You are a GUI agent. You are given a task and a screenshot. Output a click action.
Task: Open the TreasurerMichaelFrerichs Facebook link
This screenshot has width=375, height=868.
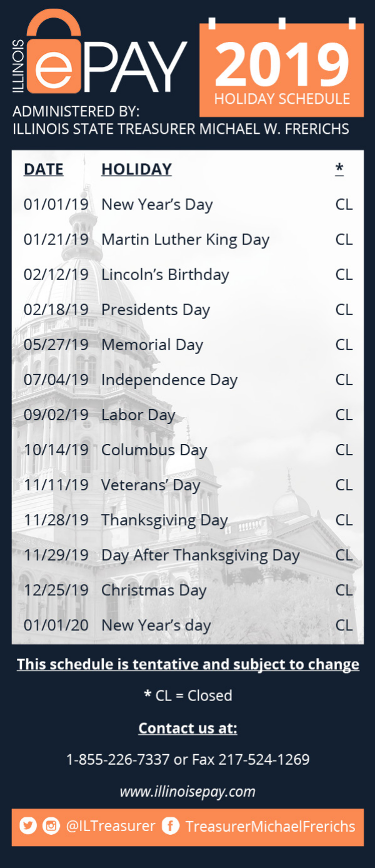(x=270, y=826)
